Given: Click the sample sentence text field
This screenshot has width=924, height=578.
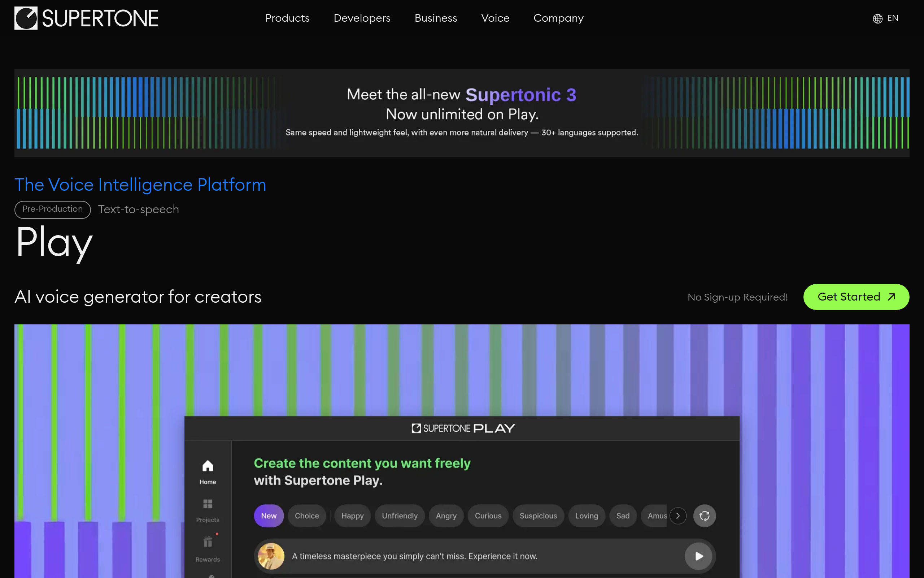Looking at the screenshot, I should pyautogui.click(x=484, y=556).
